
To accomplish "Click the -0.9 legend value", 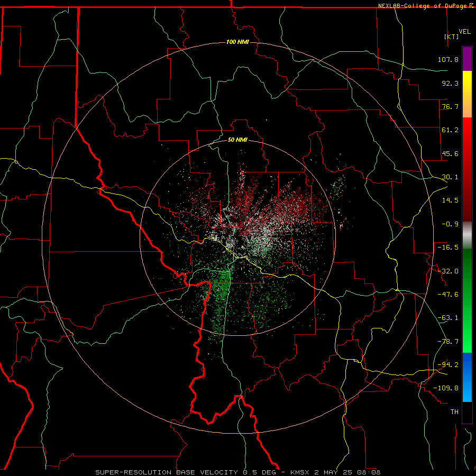I will pyautogui.click(x=450, y=224).
